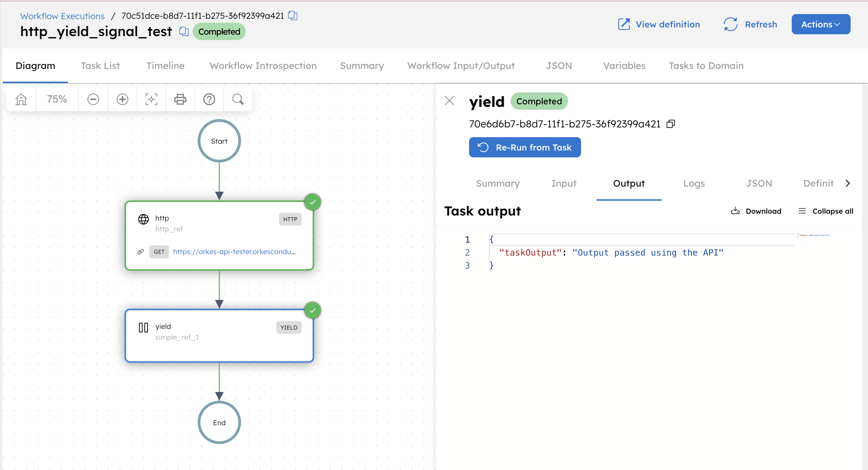Select the task Output tab
868x470 pixels.
[629, 183]
